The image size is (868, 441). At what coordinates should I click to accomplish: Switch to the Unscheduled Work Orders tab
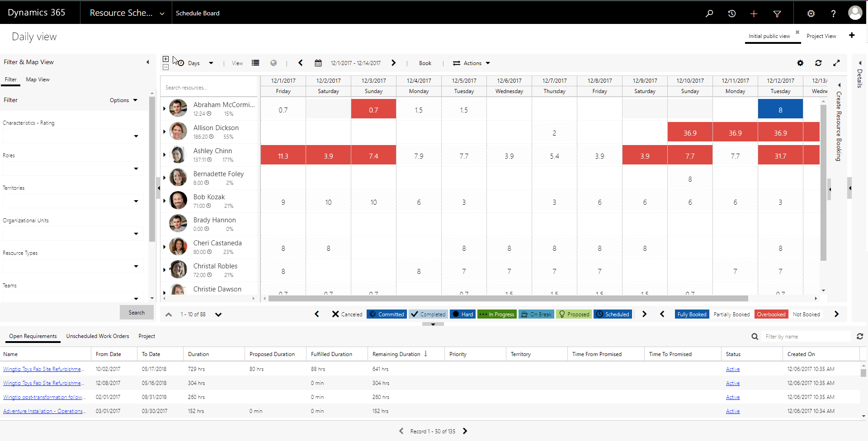97,336
